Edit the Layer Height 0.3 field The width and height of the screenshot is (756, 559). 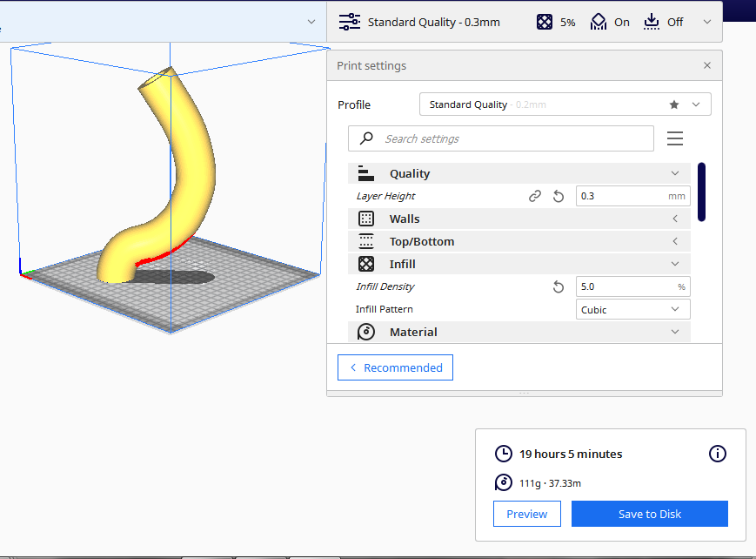tap(633, 196)
